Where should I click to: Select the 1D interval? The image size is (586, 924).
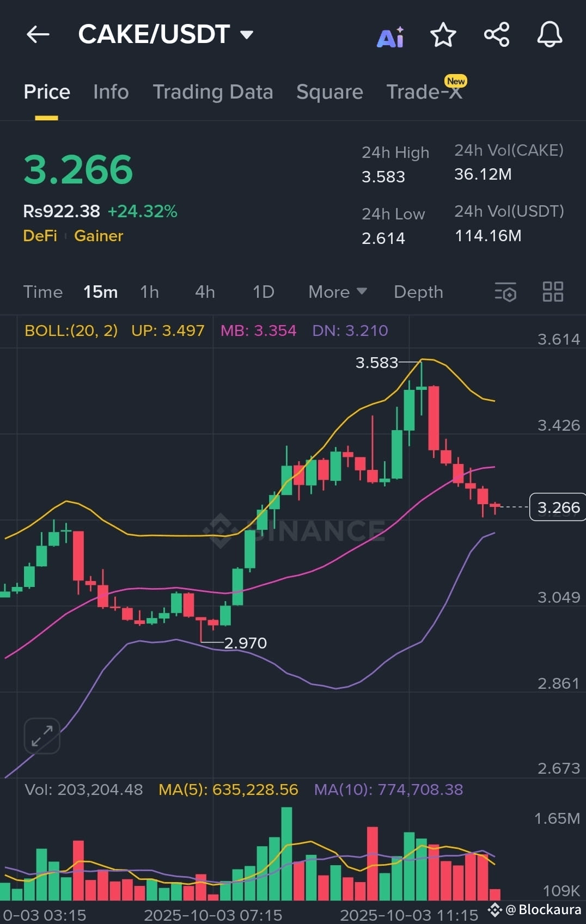pyautogui.click(x=264, y=292)
